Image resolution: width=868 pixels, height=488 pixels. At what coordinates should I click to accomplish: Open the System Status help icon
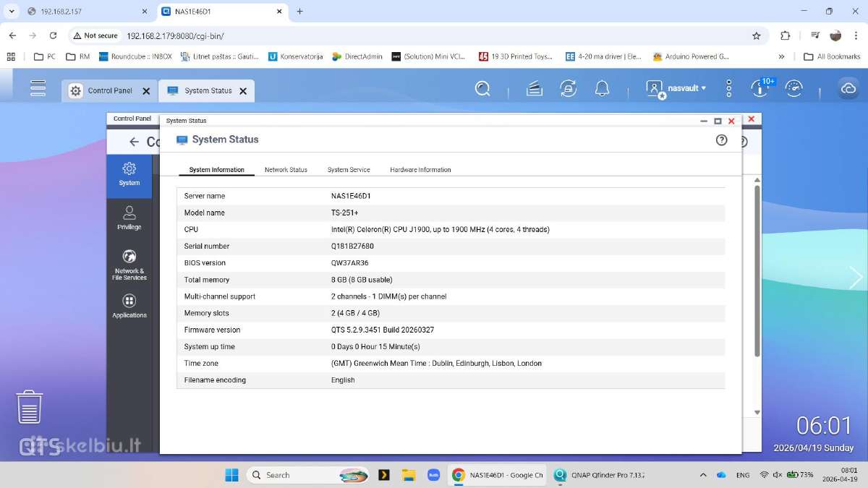(721, 140)
